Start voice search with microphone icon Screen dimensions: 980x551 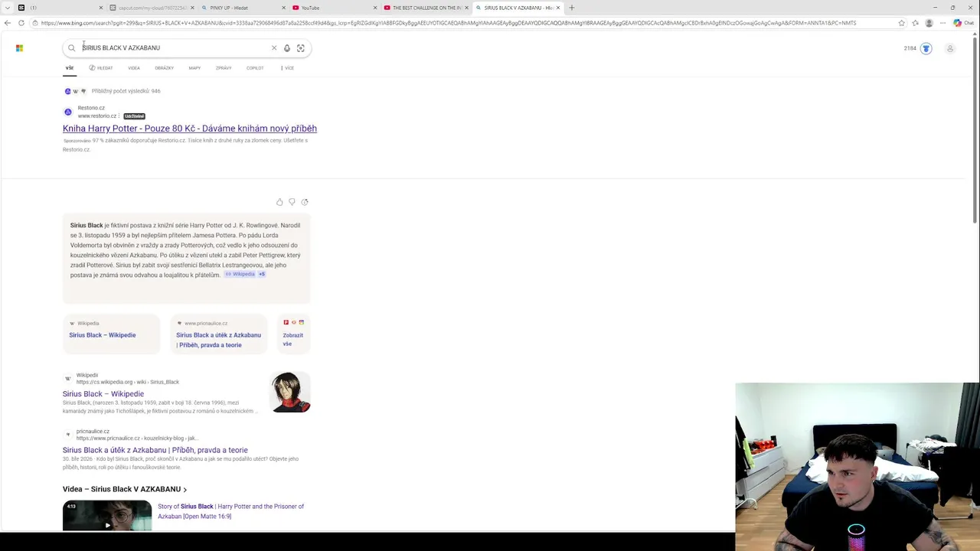point(287,48)
